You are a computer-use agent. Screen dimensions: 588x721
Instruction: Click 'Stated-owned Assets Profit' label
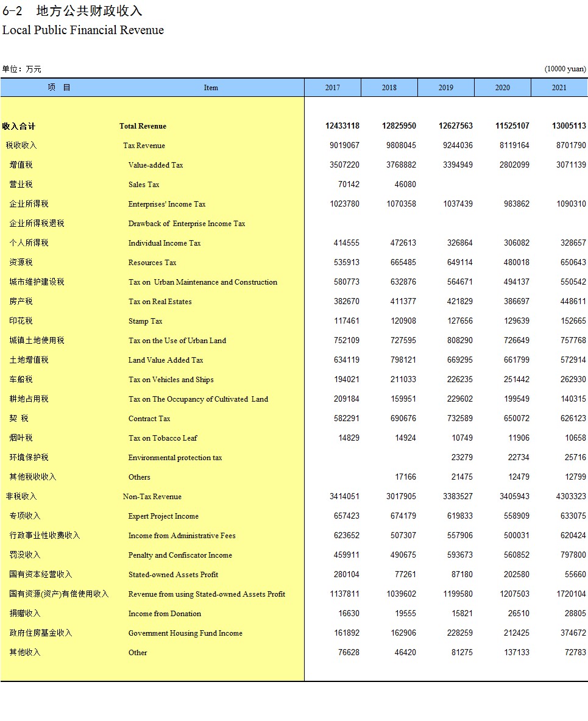(173, 575)
